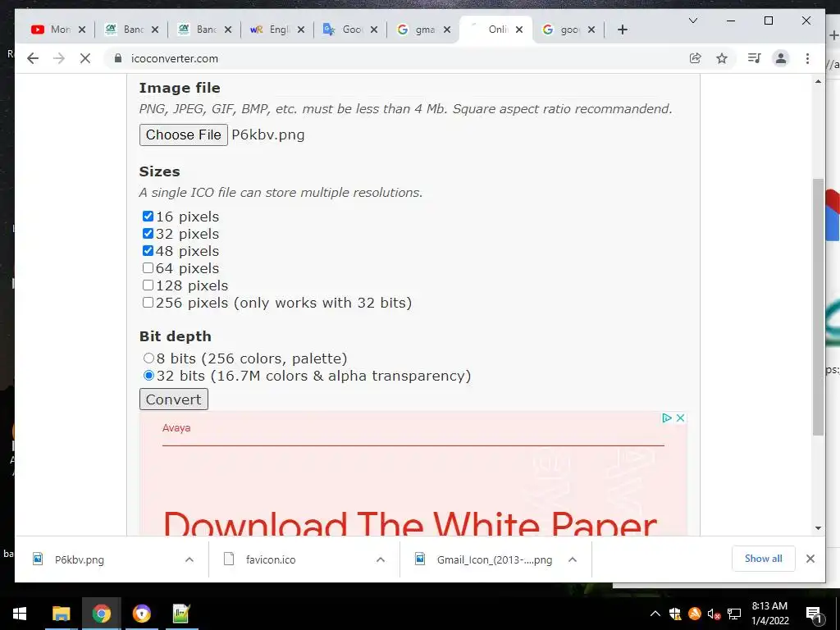Click the orange Avast tray icon
The image size is (840, 630).
pos(694,614)
